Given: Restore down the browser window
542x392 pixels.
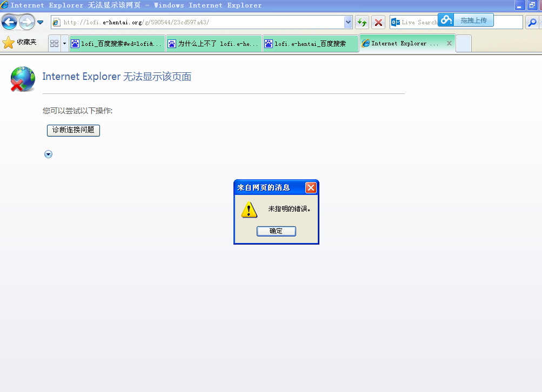Looking at the screenshot, I should [x=532, y=5].
